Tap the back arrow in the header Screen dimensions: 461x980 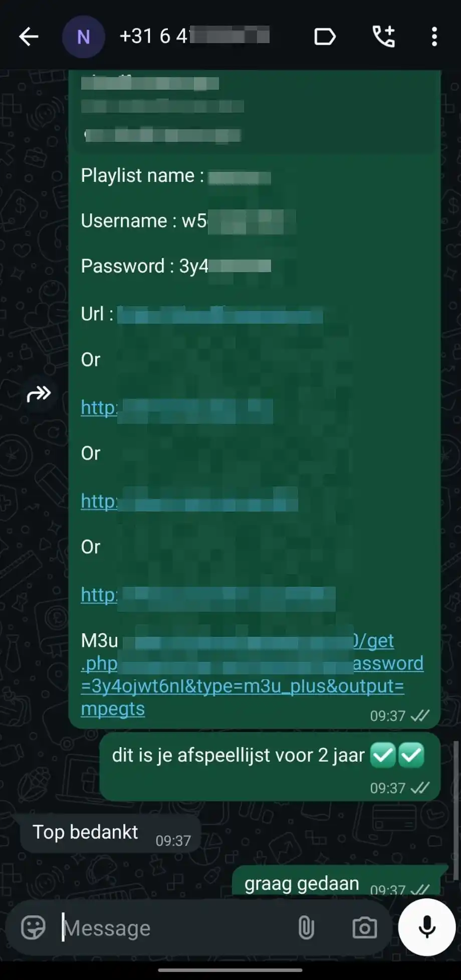coord(29,37)
